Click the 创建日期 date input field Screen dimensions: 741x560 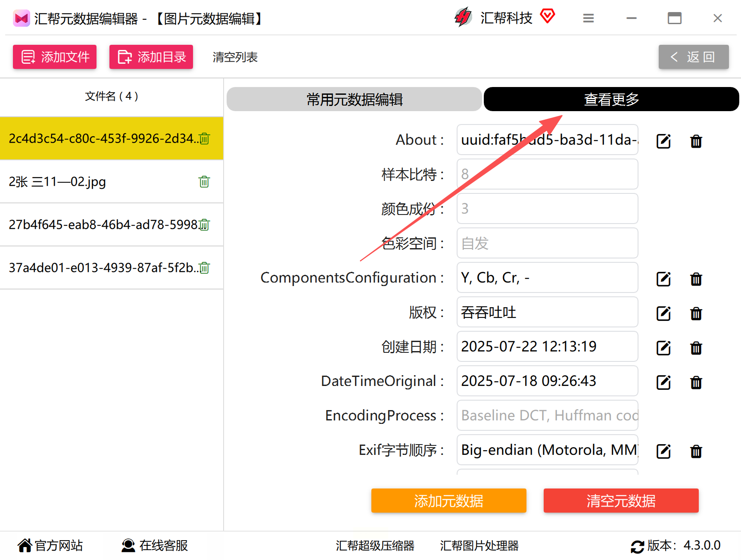pos(548,346)
